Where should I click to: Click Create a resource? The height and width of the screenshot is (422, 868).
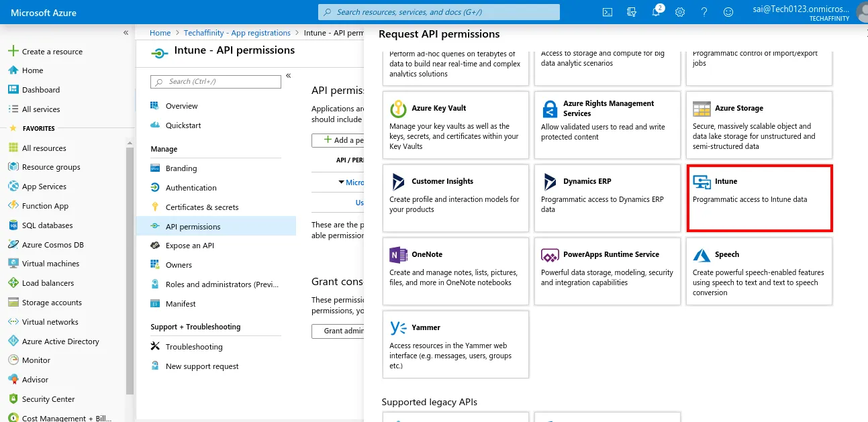coord(46,52)
